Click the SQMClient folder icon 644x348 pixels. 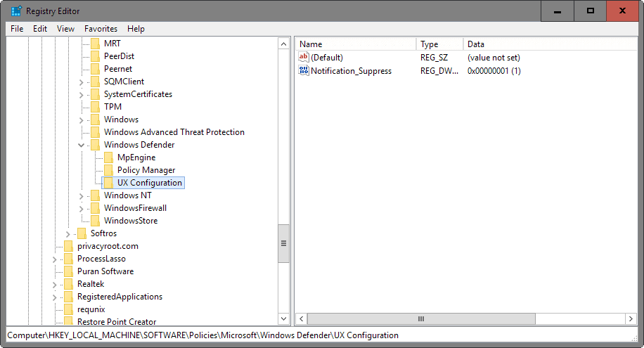[95, 82]
